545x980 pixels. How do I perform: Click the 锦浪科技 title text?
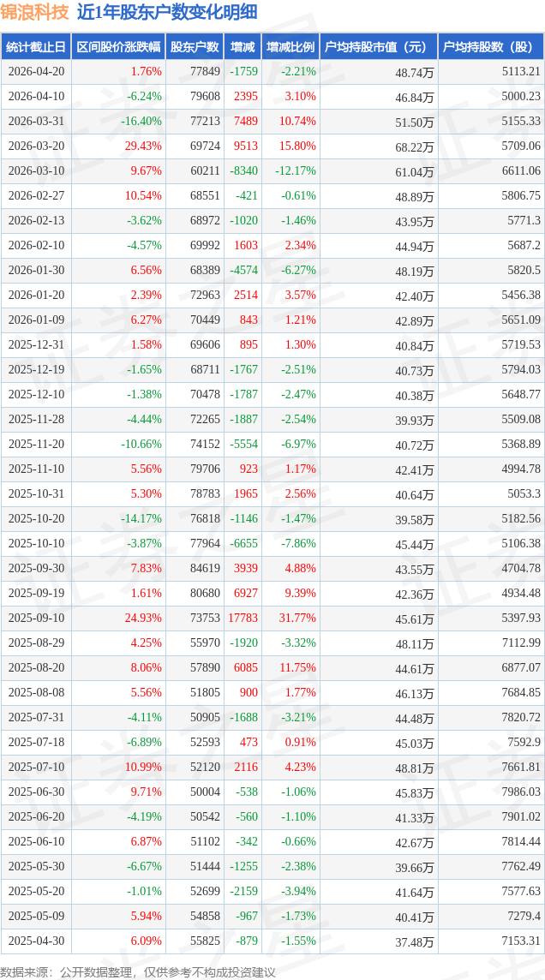coord(35,12)
